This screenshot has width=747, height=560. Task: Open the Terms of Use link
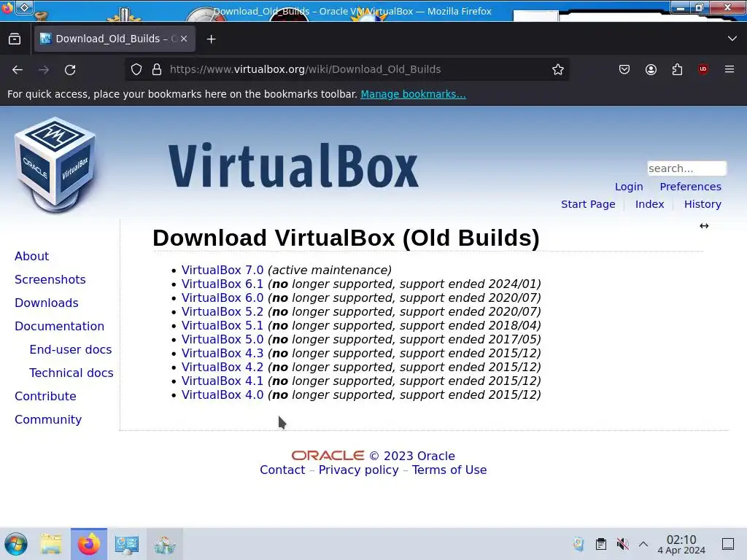(449, 470)
